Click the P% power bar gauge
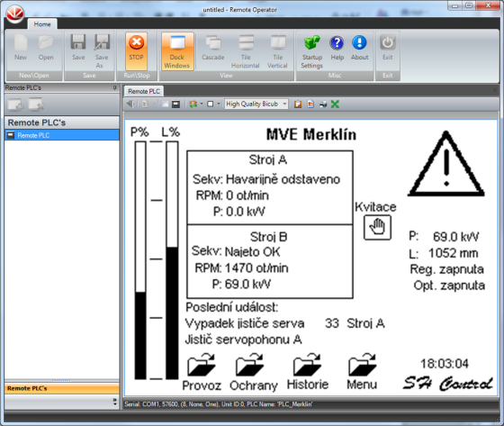Image resolution: width=504 pixels, height=426 pixels. coord(140,260)
